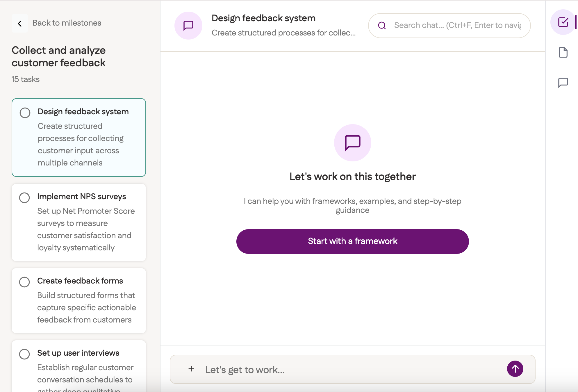Check off Implement NPS surveys task
Image resolution: width=578 pixels, height=392 pixels.
click(x=25, y=198)
